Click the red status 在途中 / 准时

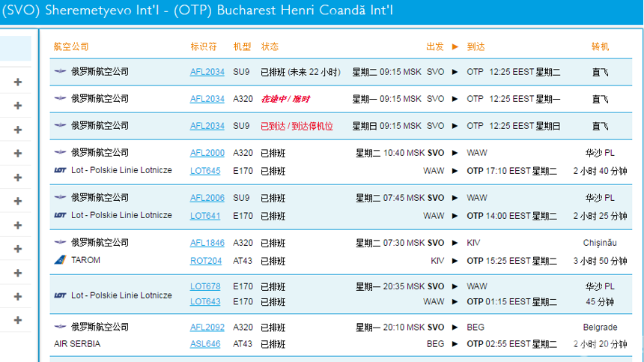285,99
